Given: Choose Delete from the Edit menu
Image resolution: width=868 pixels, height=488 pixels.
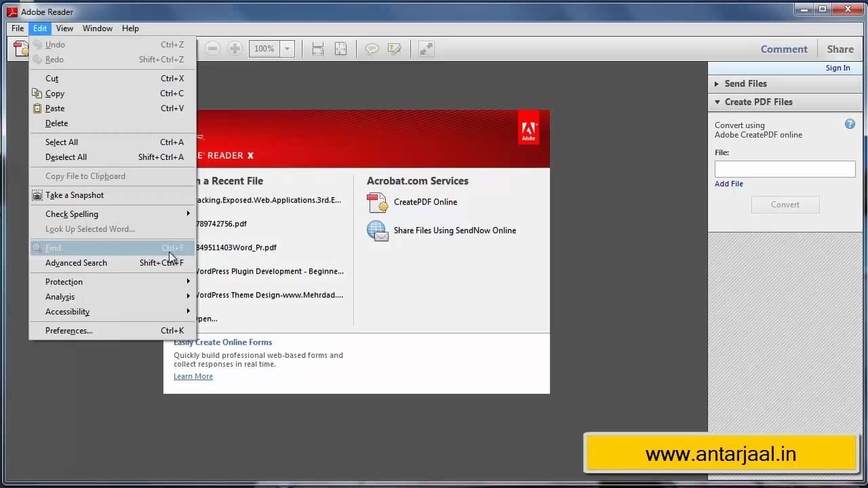Looking at the screenshot, I should 113,123.
